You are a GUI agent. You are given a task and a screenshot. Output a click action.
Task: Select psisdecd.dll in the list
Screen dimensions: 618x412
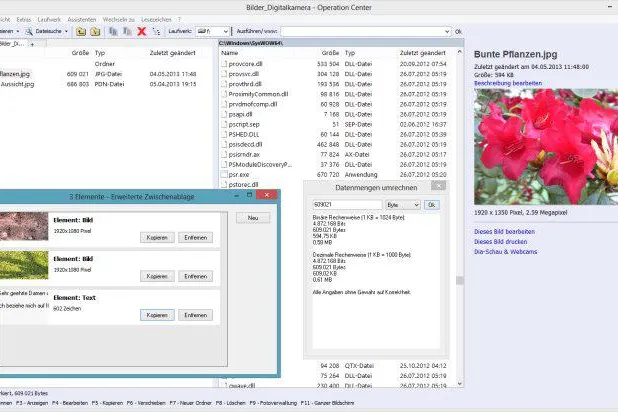pos(245,144)
